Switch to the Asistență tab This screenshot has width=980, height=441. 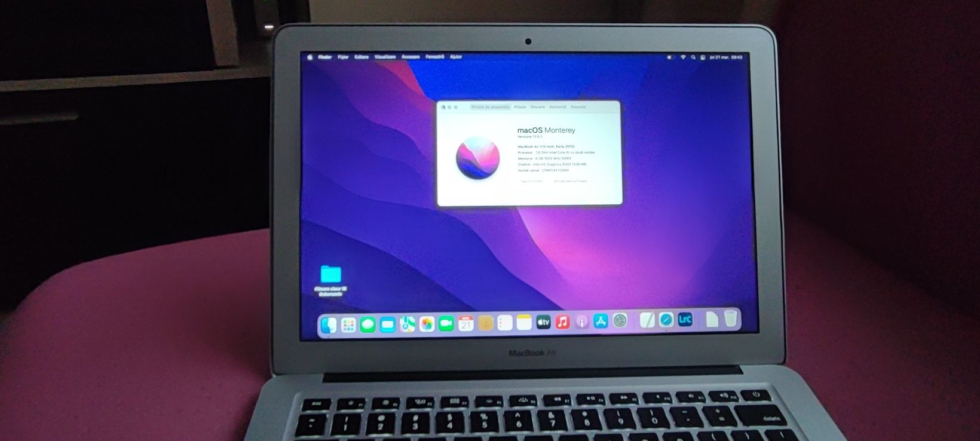[558, 107]
